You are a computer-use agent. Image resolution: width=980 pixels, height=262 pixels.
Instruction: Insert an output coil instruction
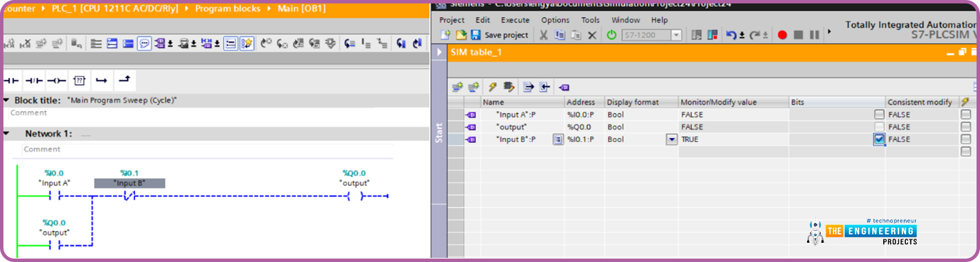pyautogui.click(x=57, y=80)
